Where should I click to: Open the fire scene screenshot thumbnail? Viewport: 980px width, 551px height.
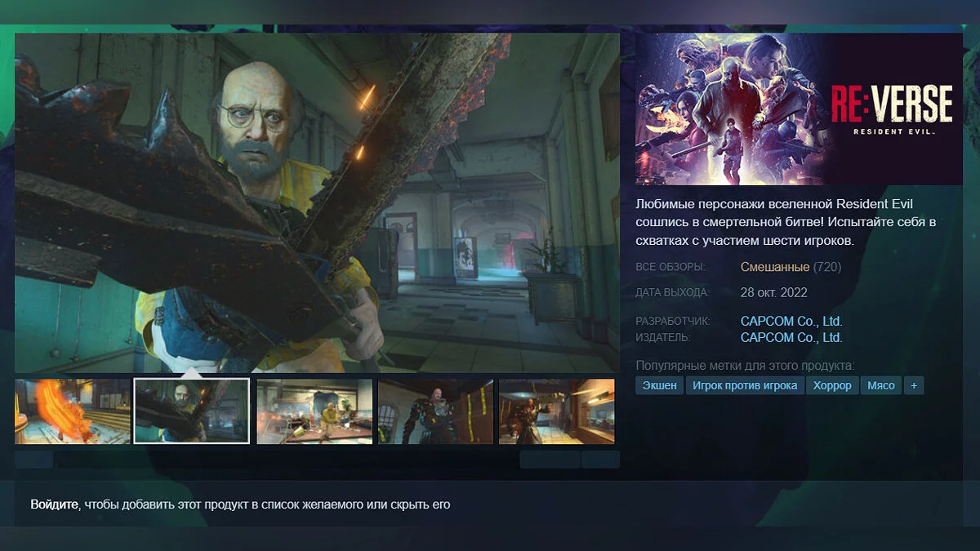72,411
